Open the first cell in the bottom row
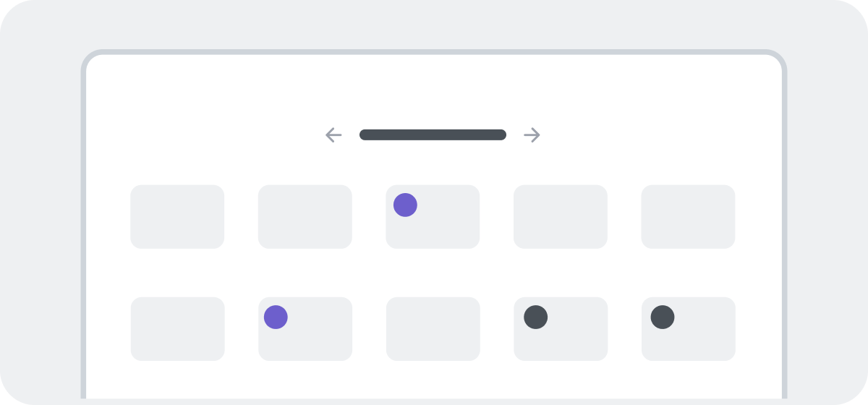868x405 pixels. pyautogui.click(x=177, y=329)
